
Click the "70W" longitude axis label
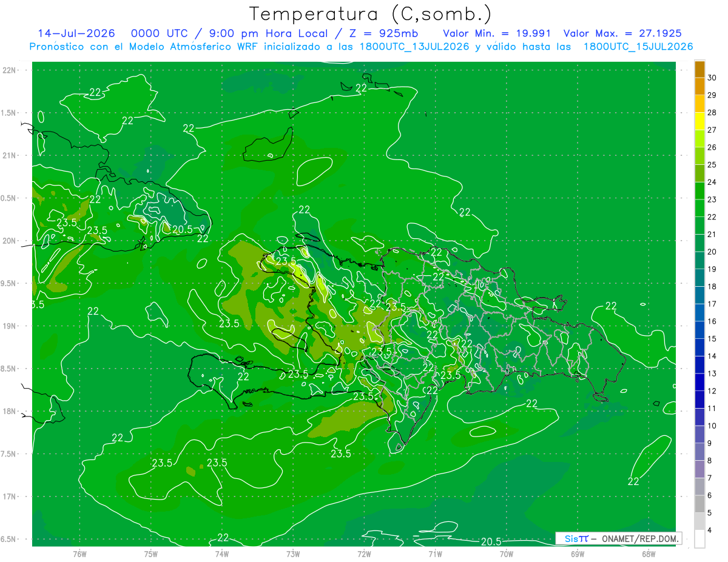[507, 554]
